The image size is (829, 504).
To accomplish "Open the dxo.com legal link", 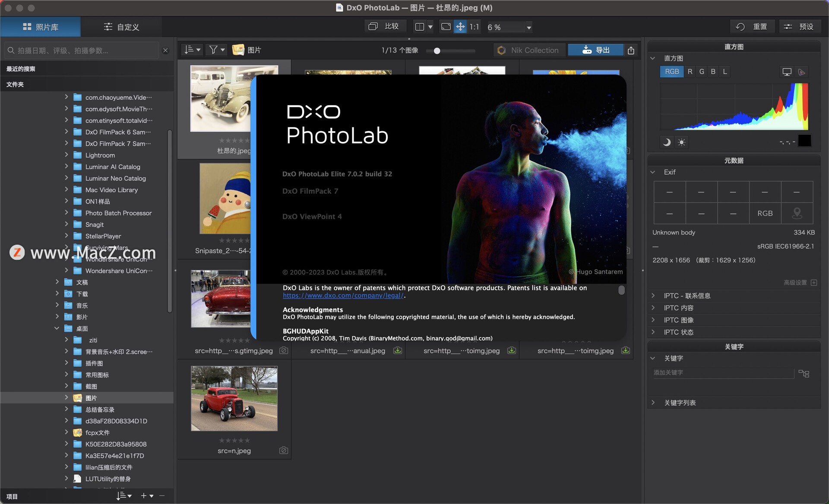I will tap(343, 296).
